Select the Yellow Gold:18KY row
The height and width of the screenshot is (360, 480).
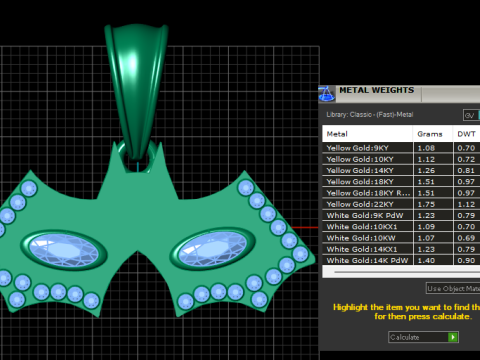click(401, 182)
